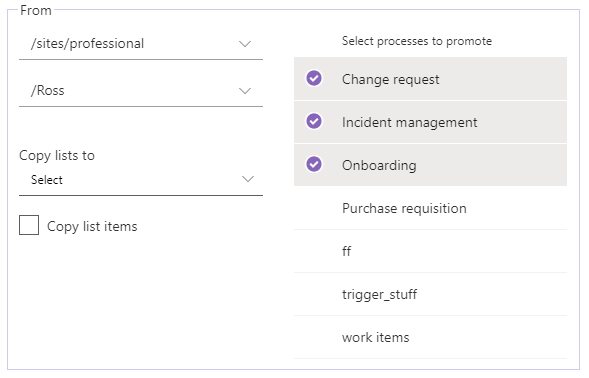Click the Incident management row label
The image size is (589, 378).
[x=409, y=122]
